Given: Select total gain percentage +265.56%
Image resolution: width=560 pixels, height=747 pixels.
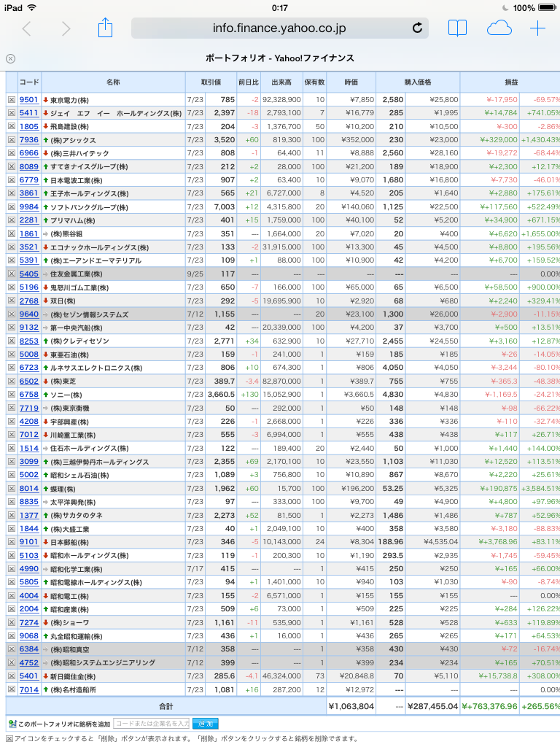Looking at the screenshot, I should tap(540, 706).
